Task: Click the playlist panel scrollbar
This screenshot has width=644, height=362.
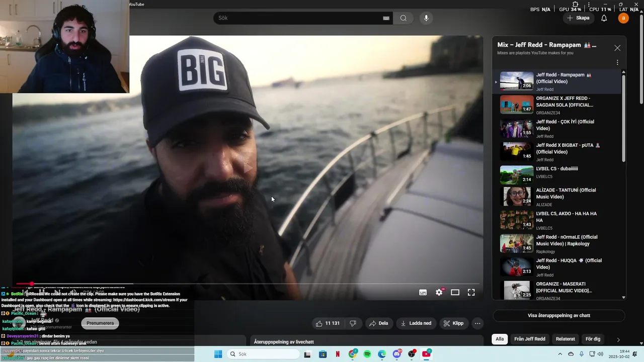Action: [x=624, y=118]
